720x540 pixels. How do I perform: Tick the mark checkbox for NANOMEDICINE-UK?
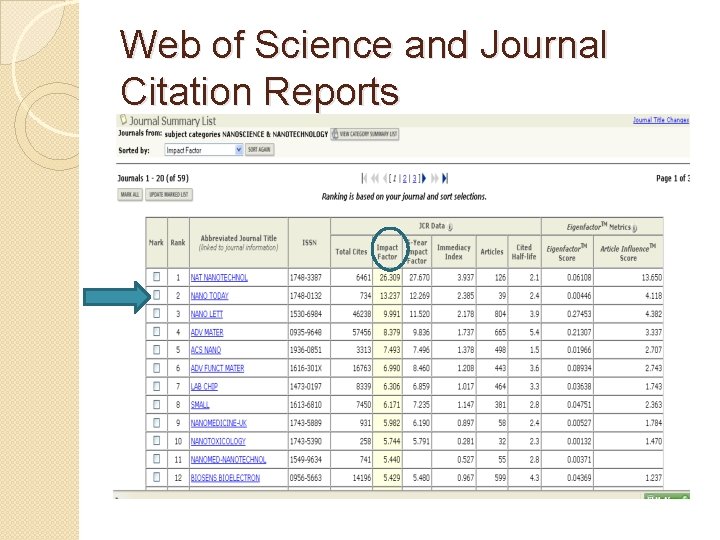(x=157, y=422)
